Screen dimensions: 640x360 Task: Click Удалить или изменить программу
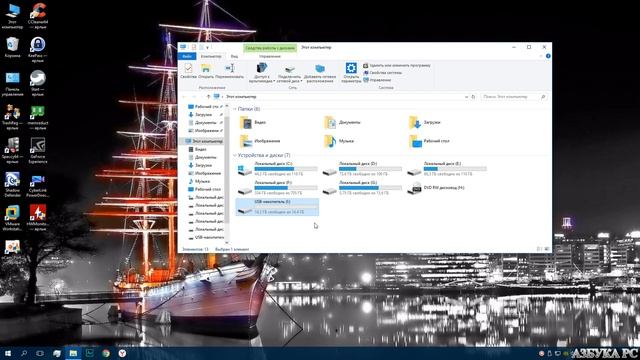(x=397, y=65)
